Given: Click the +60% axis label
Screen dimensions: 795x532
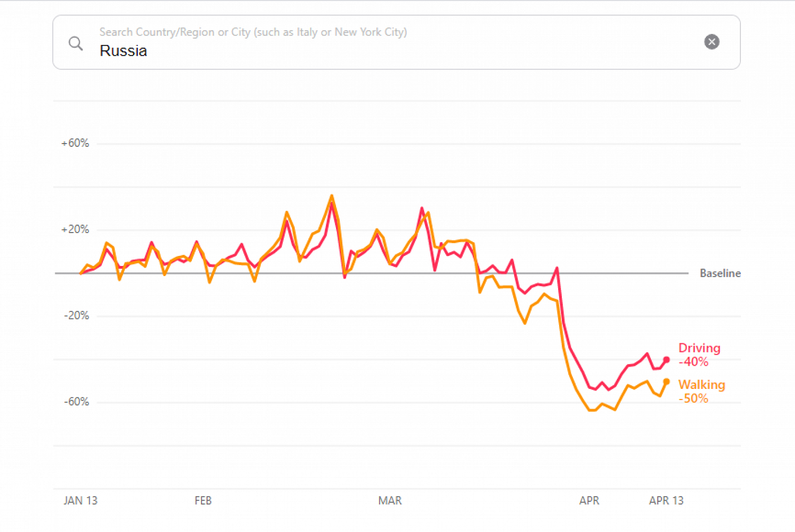Looking at the screenshot, I should tap(75, 143).
